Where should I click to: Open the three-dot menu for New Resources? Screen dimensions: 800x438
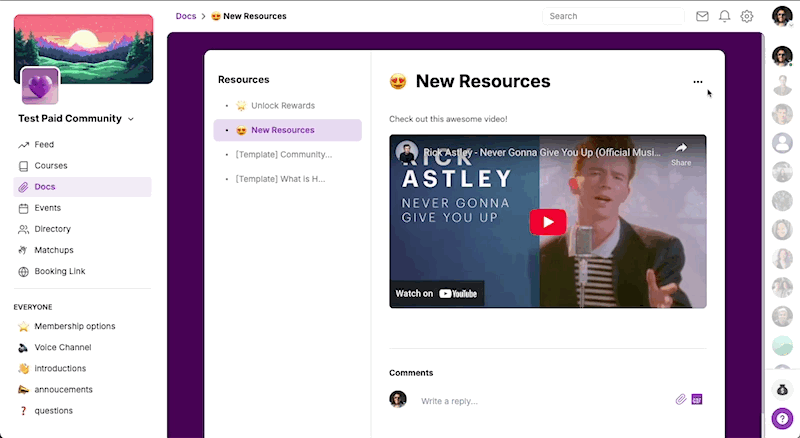click(x=697, y=82)
